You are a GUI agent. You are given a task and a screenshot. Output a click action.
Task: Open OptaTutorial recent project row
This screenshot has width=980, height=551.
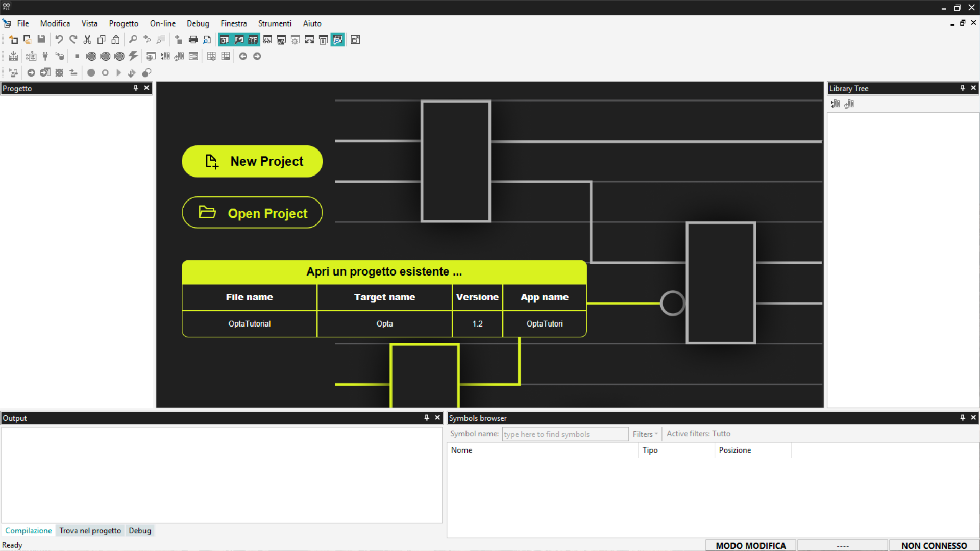250,324
